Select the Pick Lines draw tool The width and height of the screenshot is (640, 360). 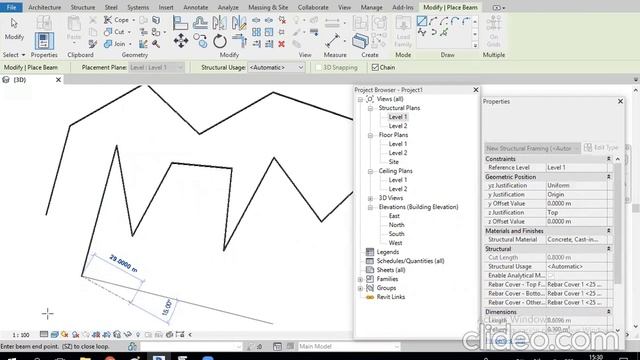coord(444,32)
